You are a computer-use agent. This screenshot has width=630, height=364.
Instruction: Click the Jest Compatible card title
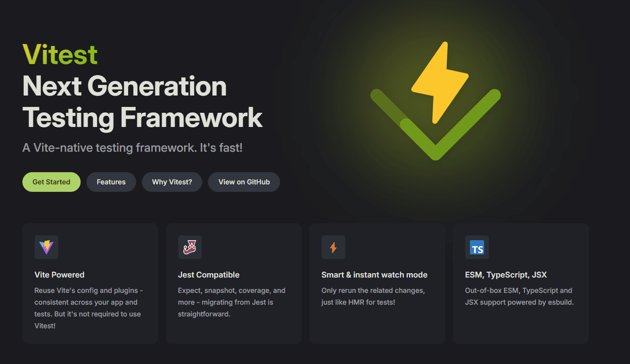(208, 275)
